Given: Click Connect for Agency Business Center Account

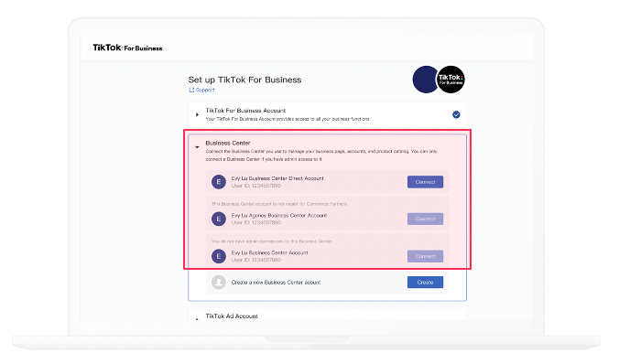Looking at the screenshot, I should (425, 219).
